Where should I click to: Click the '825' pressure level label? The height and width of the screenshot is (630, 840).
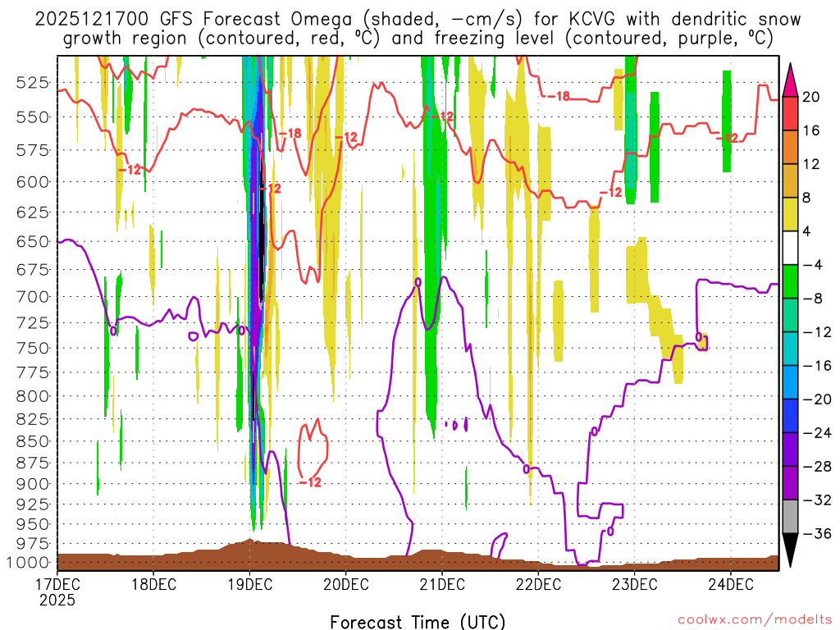[x=33, y=419]
